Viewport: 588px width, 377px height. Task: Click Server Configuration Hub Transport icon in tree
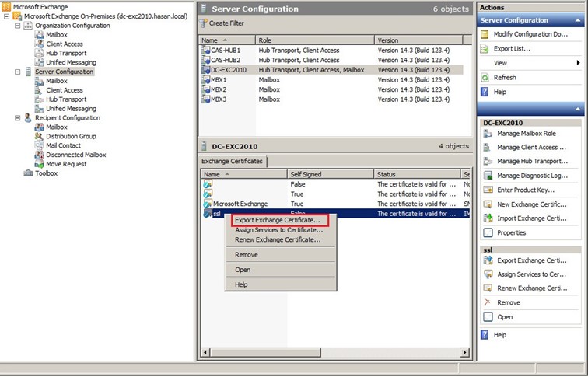(x=40, y=99)
